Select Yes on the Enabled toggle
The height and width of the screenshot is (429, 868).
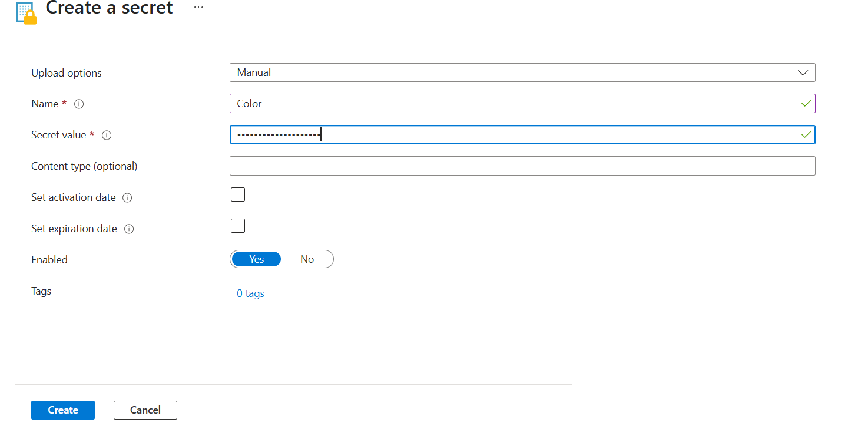[256, 259]
